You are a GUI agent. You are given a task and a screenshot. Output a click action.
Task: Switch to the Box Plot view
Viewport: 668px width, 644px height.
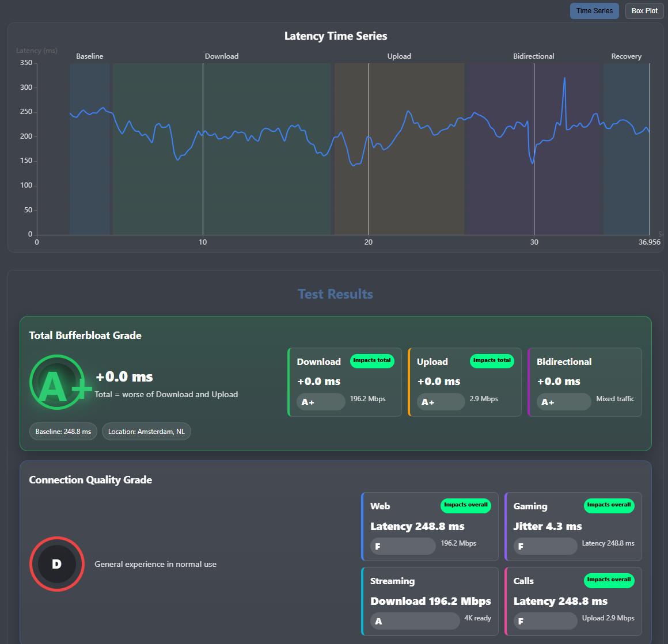pos(644,11)
